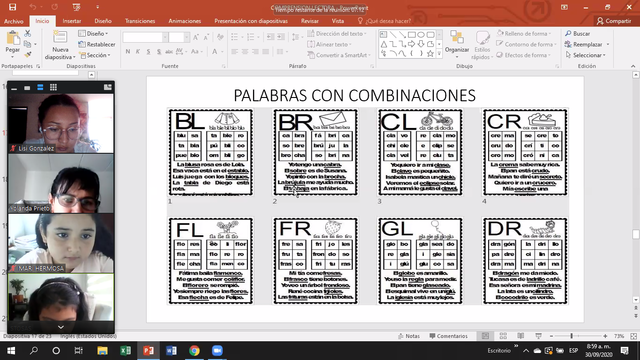
Task: Click the Cut scissors icon
Action: tap(28, 33)
